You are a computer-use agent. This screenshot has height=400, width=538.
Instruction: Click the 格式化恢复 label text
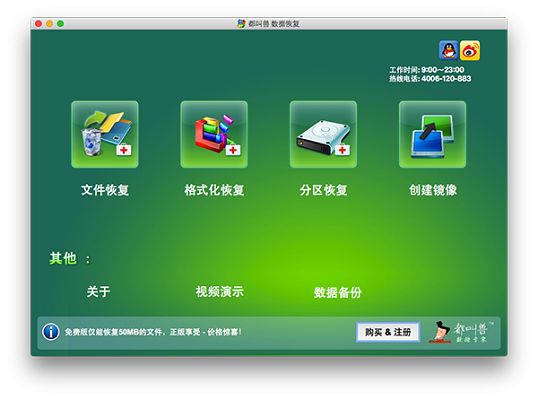coord(214,190)
